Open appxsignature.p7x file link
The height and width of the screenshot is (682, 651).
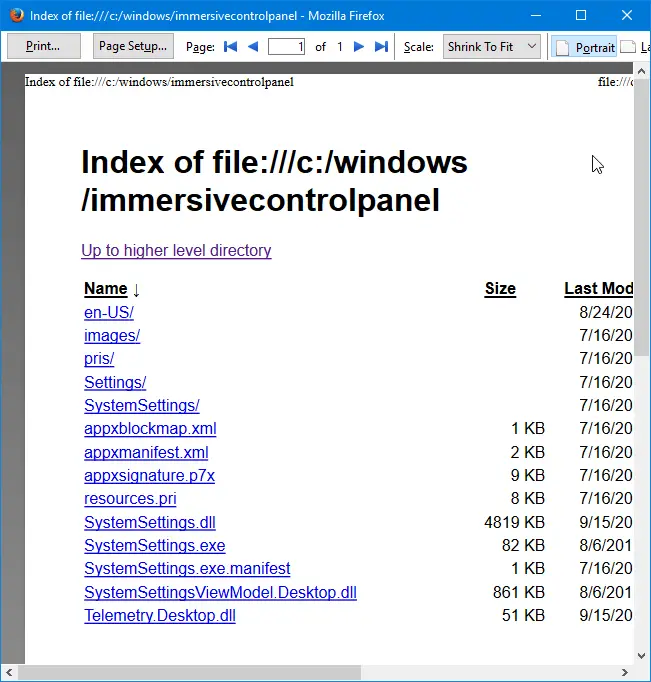click(x=149, y=475)
